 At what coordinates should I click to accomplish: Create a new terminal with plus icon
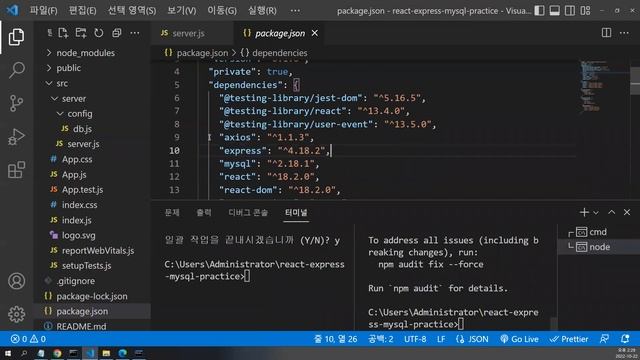click(x=584, y=212)
